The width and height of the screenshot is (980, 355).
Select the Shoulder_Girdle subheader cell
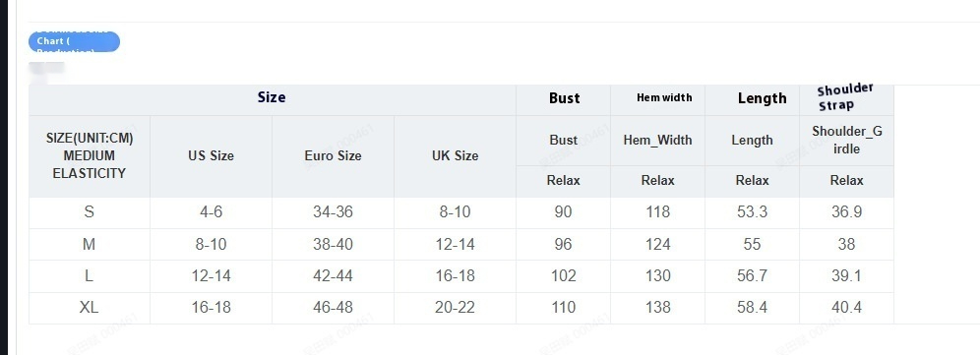tap(846, 141)
